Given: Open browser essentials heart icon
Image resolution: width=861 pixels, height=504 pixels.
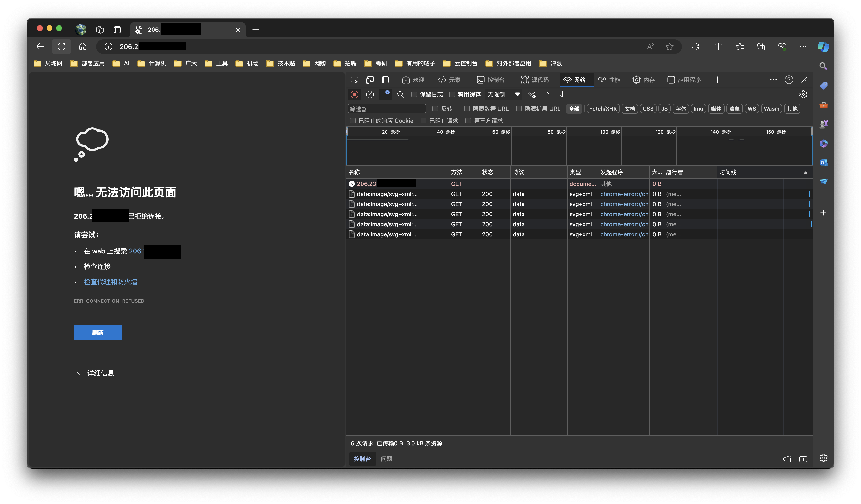Looking at the screenshot, I should click(x=782, y=46).
